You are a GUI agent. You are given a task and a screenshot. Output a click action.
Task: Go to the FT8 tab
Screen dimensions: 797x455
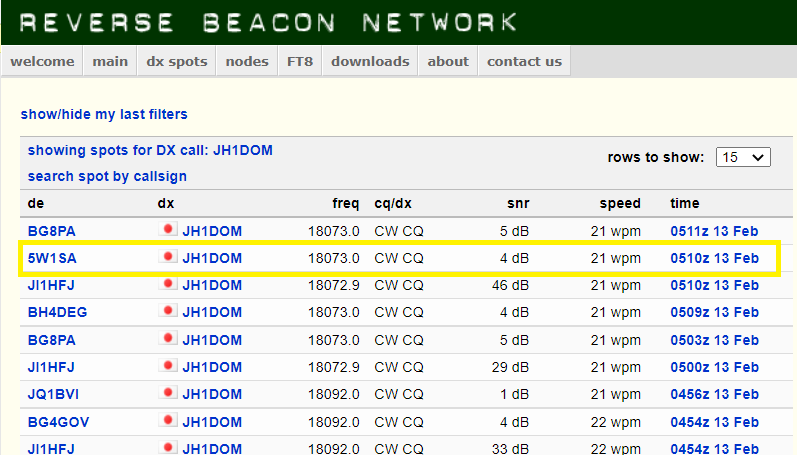[x=300, y=62]
